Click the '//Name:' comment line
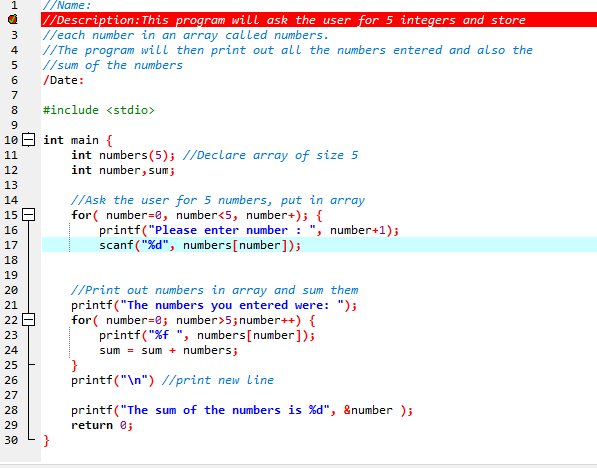This screenshot has height=468, width=597. point(67,5)
